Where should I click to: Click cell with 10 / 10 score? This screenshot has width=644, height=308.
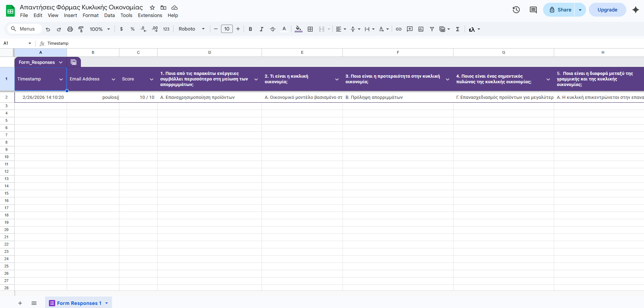(x=138, y=97)
